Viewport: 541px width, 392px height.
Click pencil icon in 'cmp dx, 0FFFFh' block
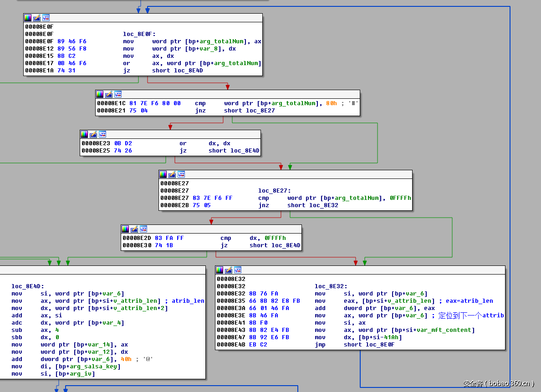134,229
